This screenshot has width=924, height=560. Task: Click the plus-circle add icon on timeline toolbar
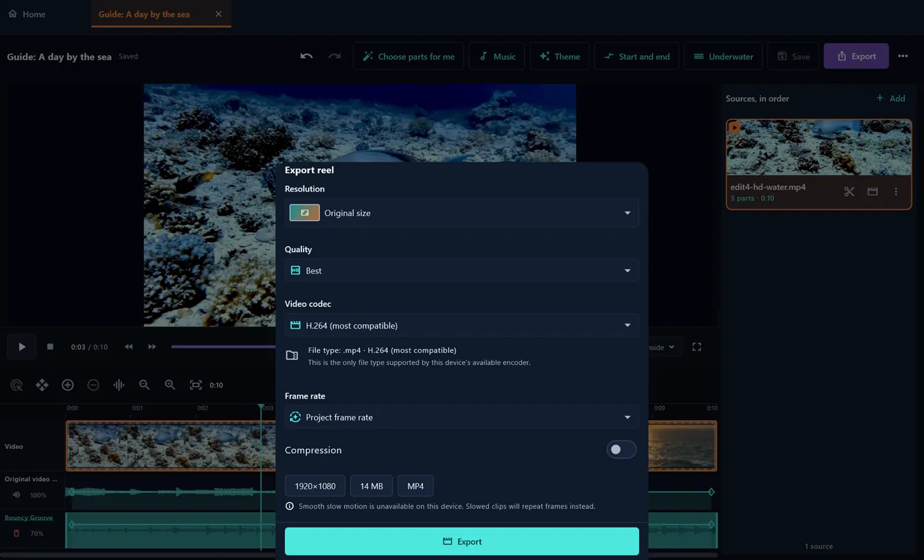click(67, 385)
